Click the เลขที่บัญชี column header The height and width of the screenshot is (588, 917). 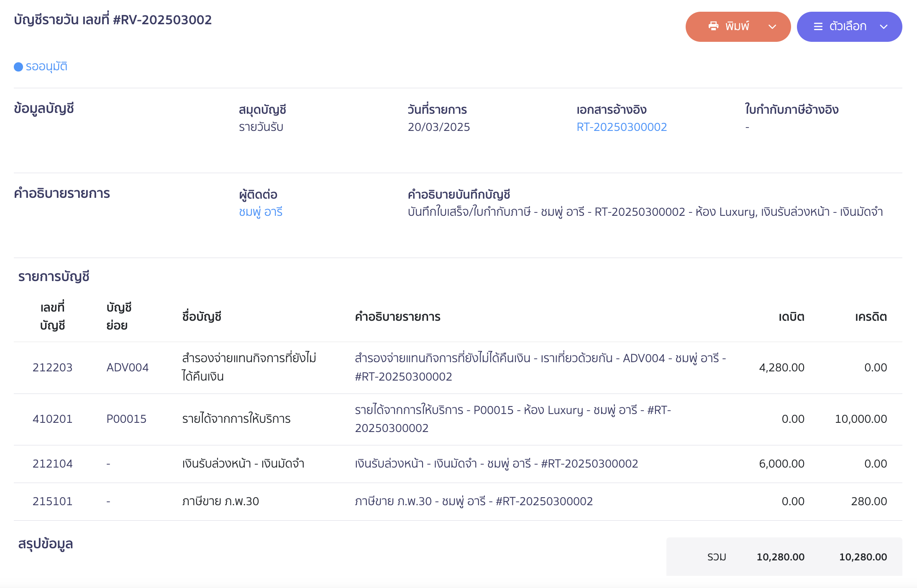[53, 317]
